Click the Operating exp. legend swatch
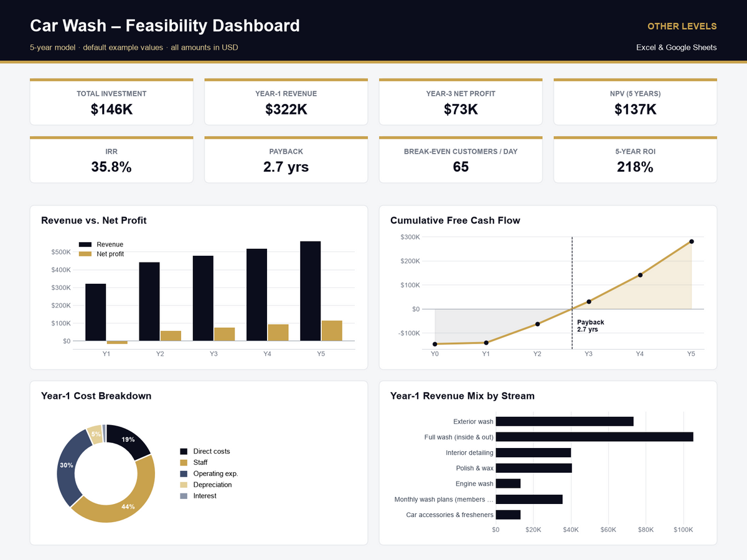This screenshot has width=747, height=560. [x=184, y=474]
